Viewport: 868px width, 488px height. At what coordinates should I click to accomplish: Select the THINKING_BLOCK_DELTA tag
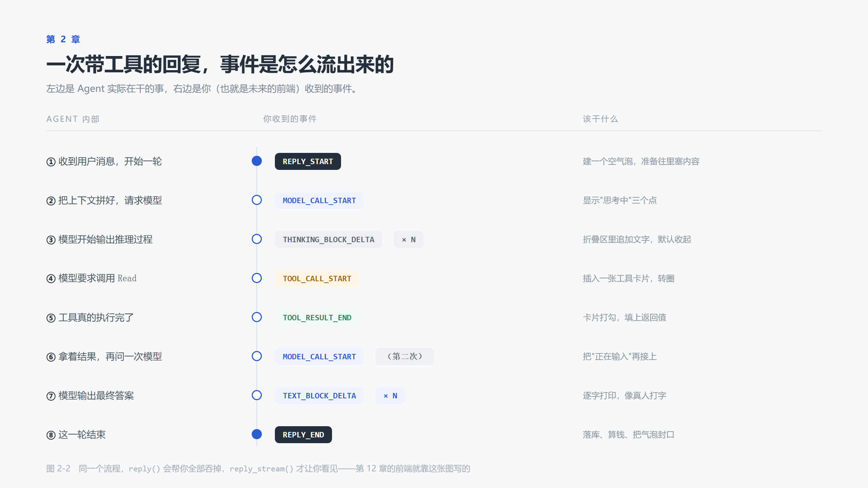(x=328, y=239)
